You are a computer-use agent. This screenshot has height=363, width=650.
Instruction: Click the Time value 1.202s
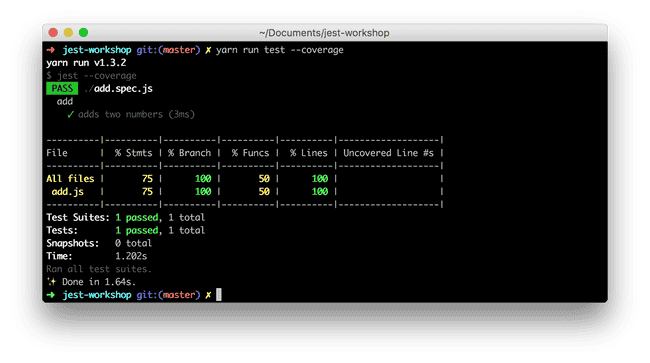click(x=131, y=256)
